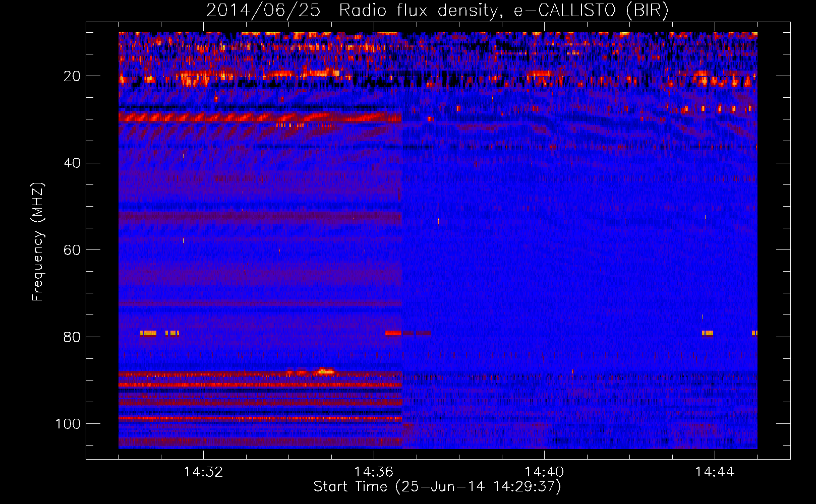Click the 40 frequency tick label
This screenshot has height=504, width=816.
click(x=73, y=163)
